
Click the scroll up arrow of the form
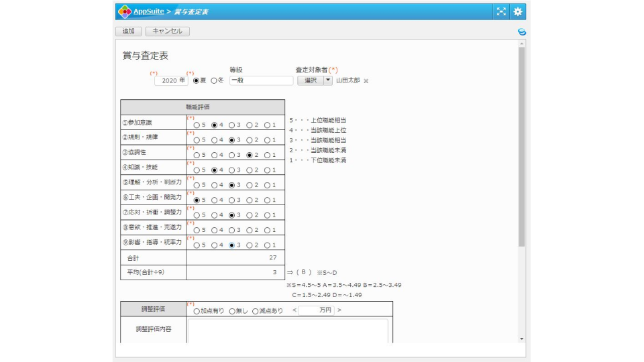[x=522, y=44]
